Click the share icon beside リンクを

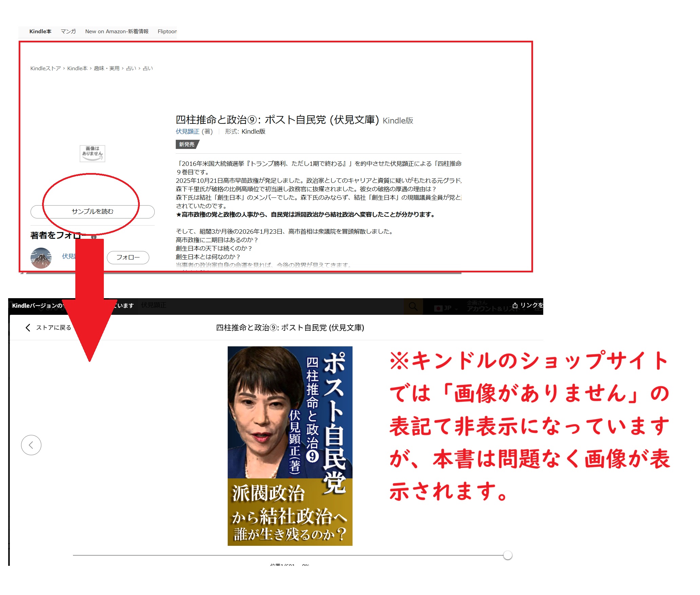pos(515,305)
